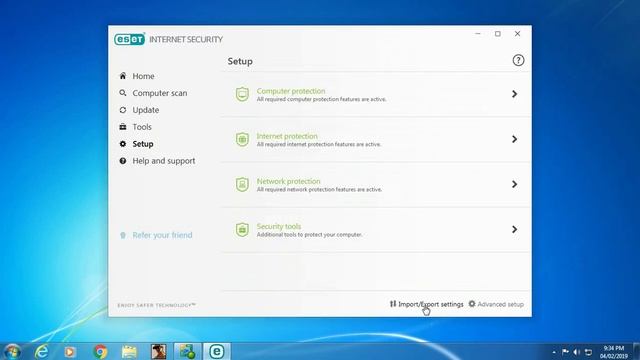This screenshot has width=640, height=360.
Task: Click the network tray icon
Action: click(x=588, y=352)
